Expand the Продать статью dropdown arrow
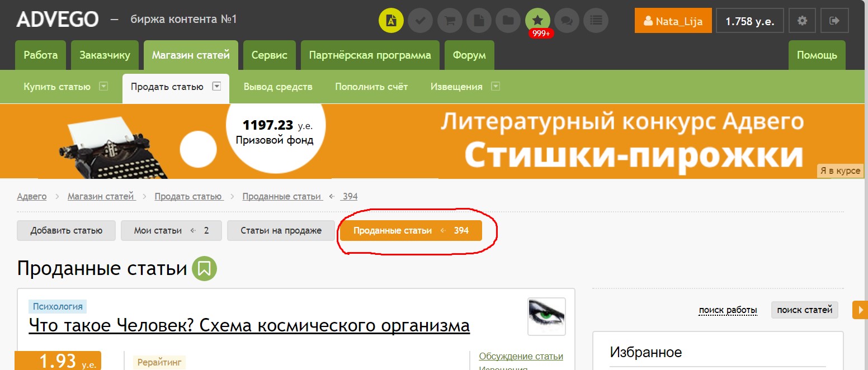This screenshot has width=868, height=370. (216, 87)
